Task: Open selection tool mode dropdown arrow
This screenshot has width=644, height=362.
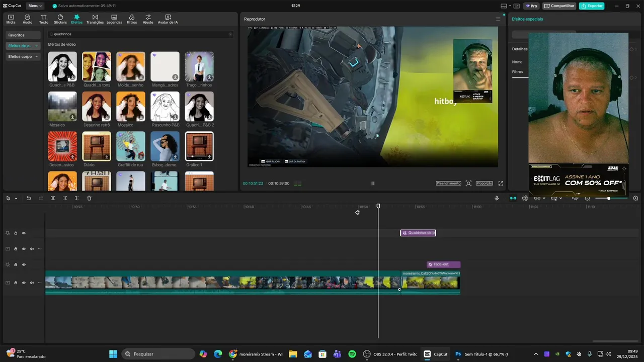Action: coord(16,198)
